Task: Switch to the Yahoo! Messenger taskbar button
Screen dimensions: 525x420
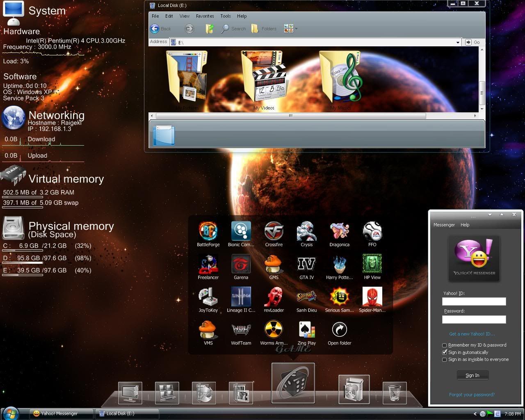Action: (62, 413)
